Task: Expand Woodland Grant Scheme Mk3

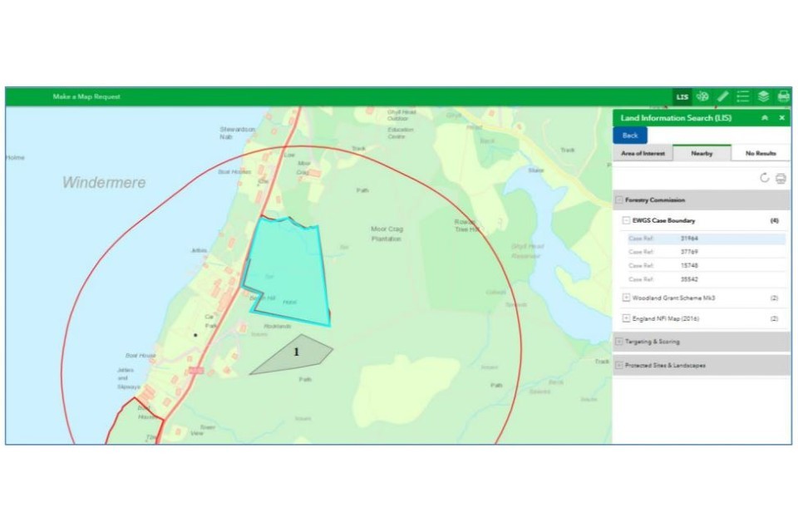Action: point(626,298)
